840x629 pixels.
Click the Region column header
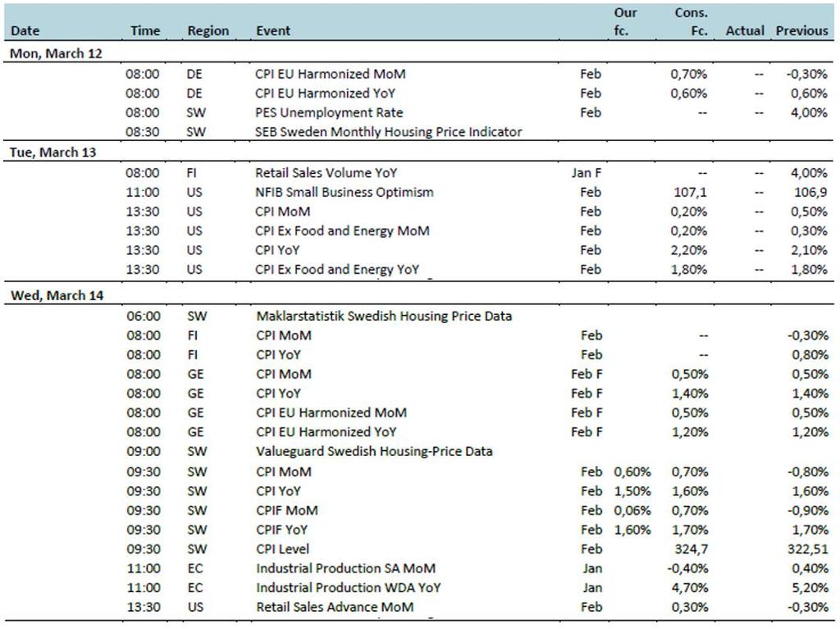208,31
